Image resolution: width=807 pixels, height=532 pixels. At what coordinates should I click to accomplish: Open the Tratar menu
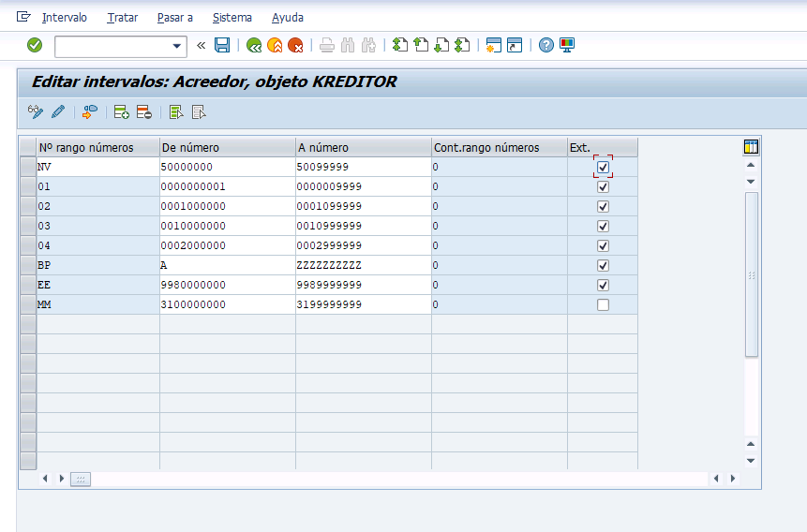(123, 18)
